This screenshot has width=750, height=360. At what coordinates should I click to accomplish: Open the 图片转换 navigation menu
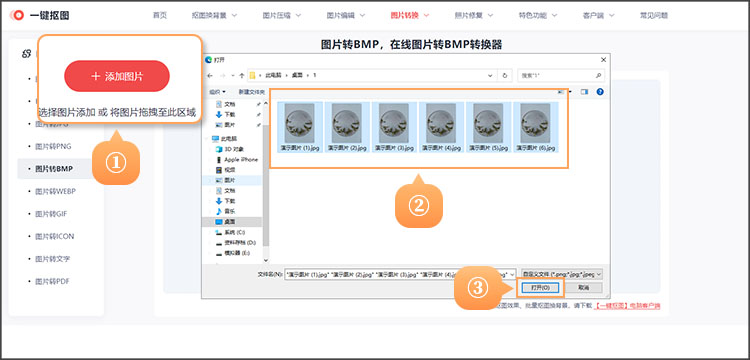coord(410,15)
